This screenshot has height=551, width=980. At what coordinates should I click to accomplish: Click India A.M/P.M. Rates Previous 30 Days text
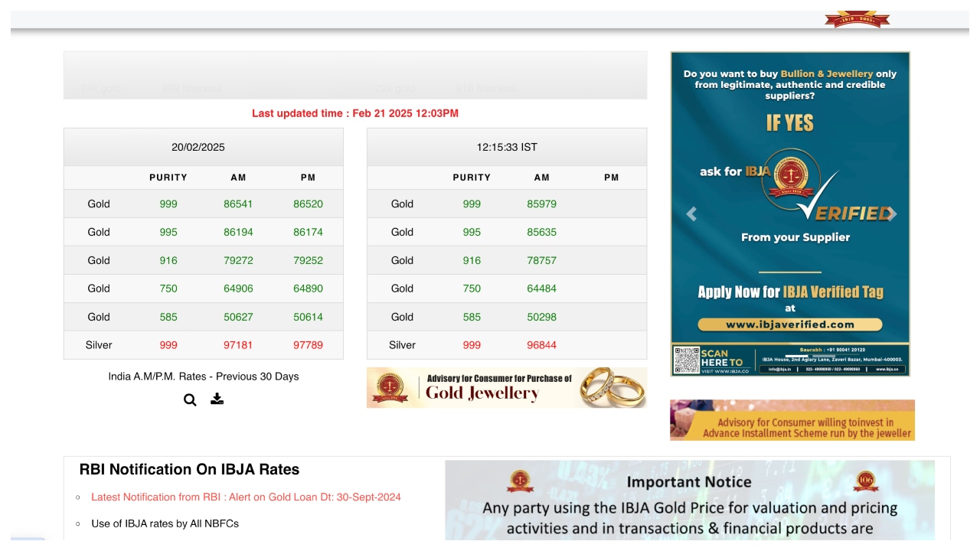click(204, 377)
